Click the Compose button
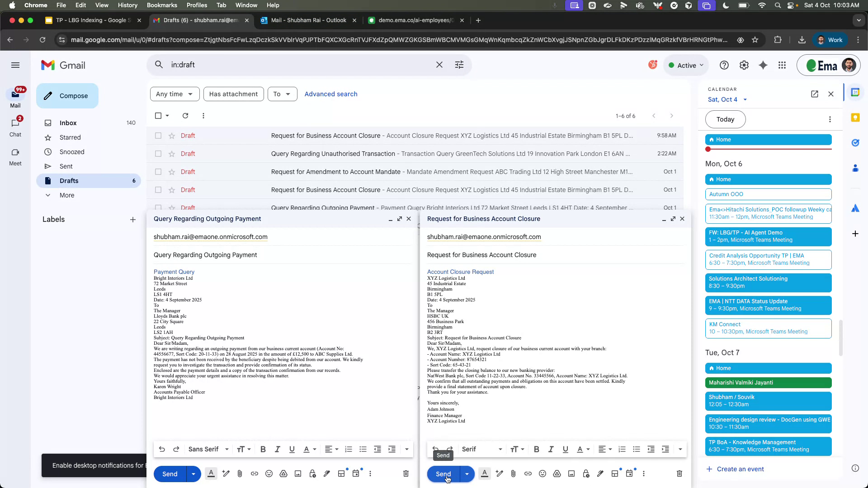This screenshot has width=868, height=488. 67,96
